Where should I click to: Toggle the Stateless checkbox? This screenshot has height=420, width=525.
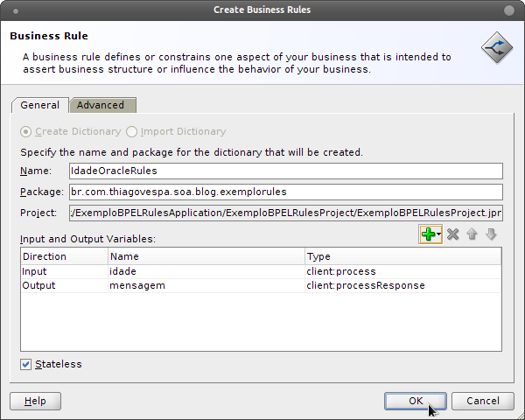(x=25, y=364)
